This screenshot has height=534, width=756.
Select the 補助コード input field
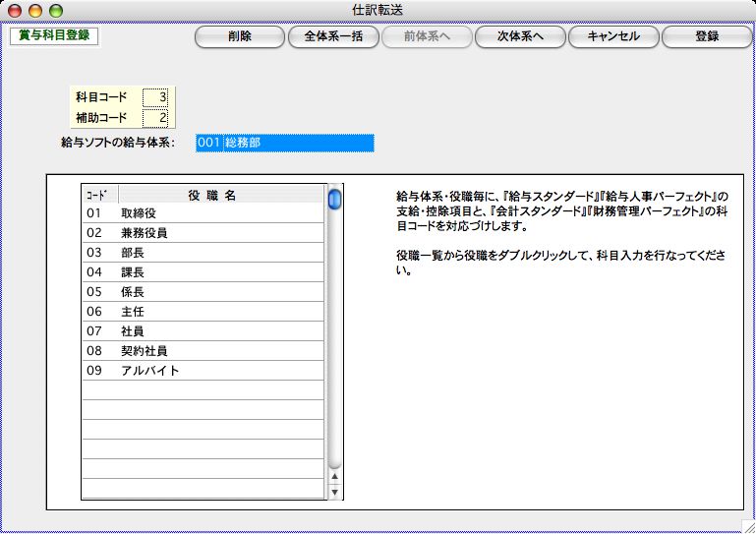pyautogui.click(x=155, y=118)
